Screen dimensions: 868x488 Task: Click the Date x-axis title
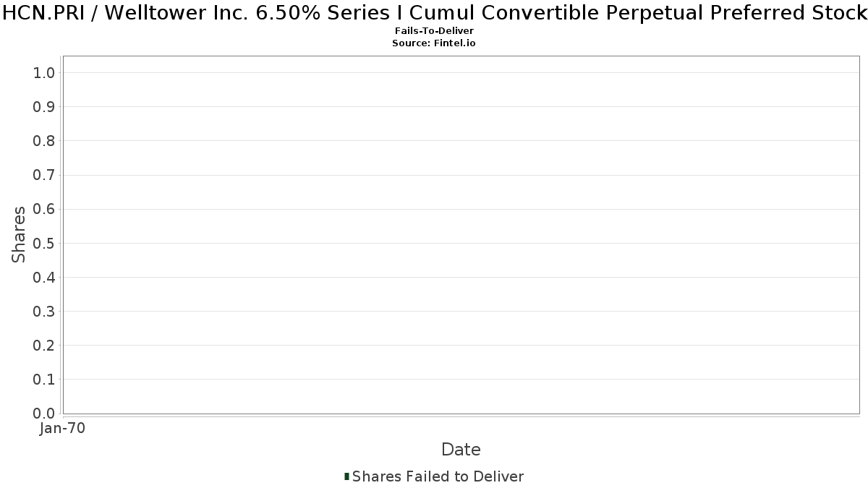coord(461,450)
